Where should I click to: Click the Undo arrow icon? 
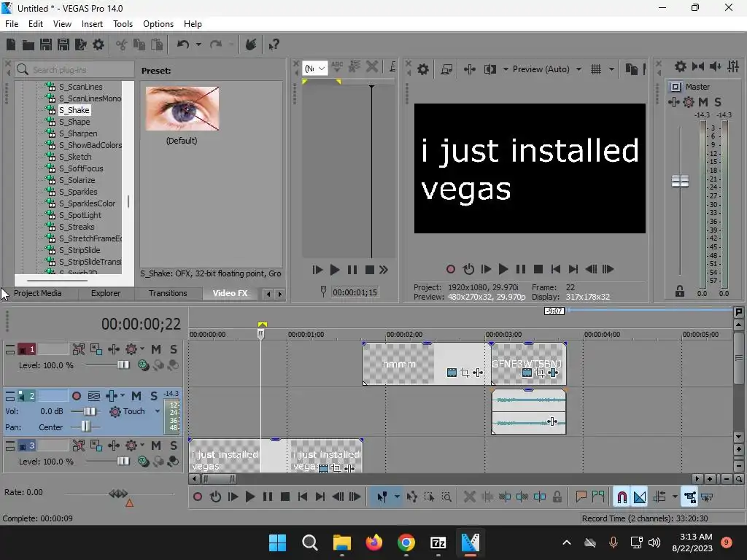[183, 44]
